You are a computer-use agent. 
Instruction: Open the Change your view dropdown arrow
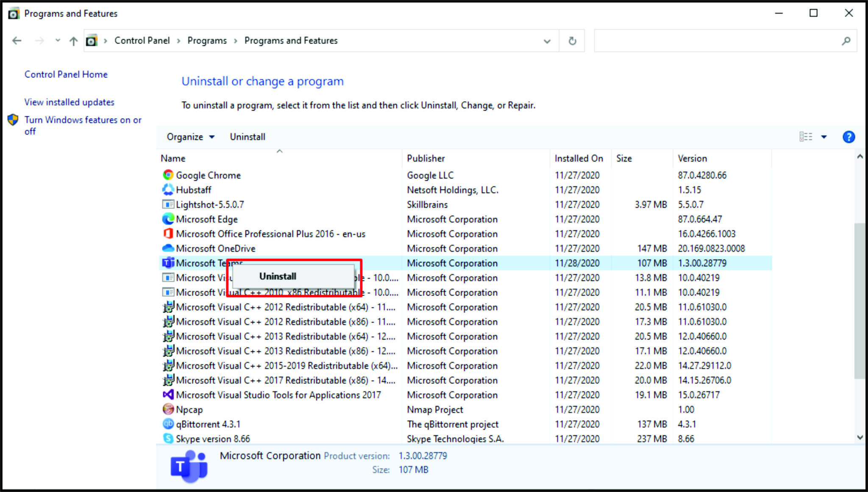(x=824, y=137)
